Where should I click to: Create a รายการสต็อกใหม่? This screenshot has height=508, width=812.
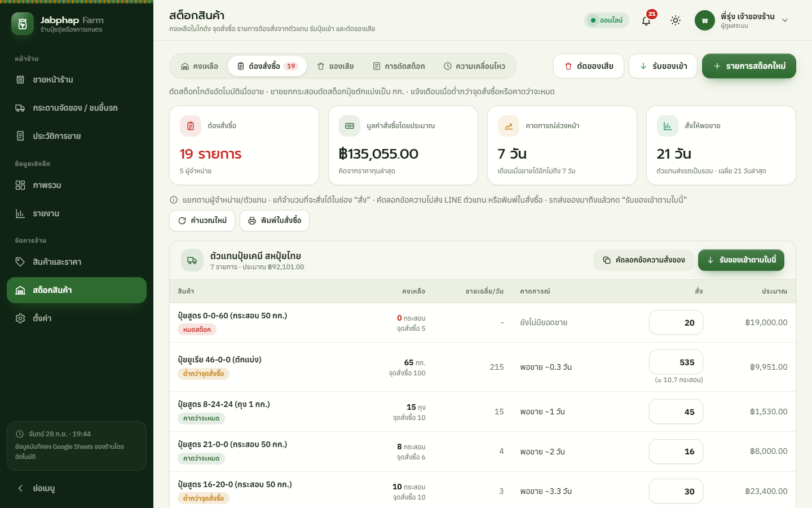coord(749,66)
